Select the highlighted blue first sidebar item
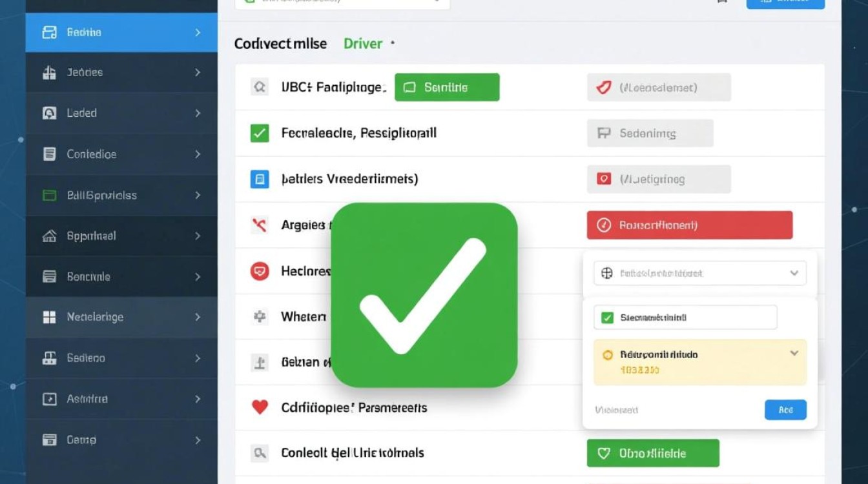This screenshot has width=868, height=484. click(121, 32)
